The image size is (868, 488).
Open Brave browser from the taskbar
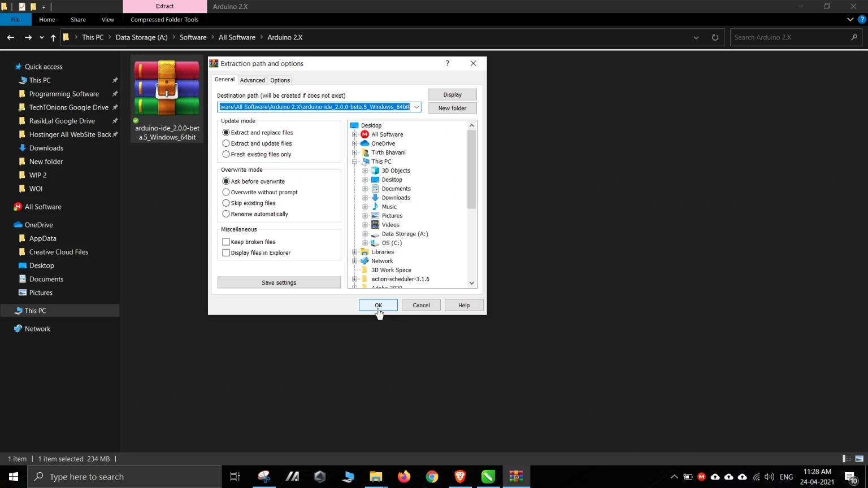pos(460,477)
